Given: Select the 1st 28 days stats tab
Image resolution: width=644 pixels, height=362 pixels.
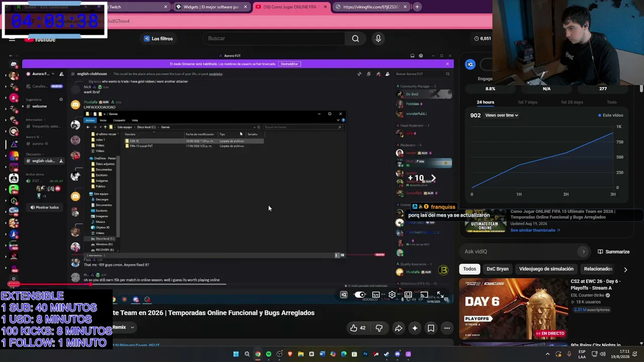Looking at the screenshot, I should [572, 102].
